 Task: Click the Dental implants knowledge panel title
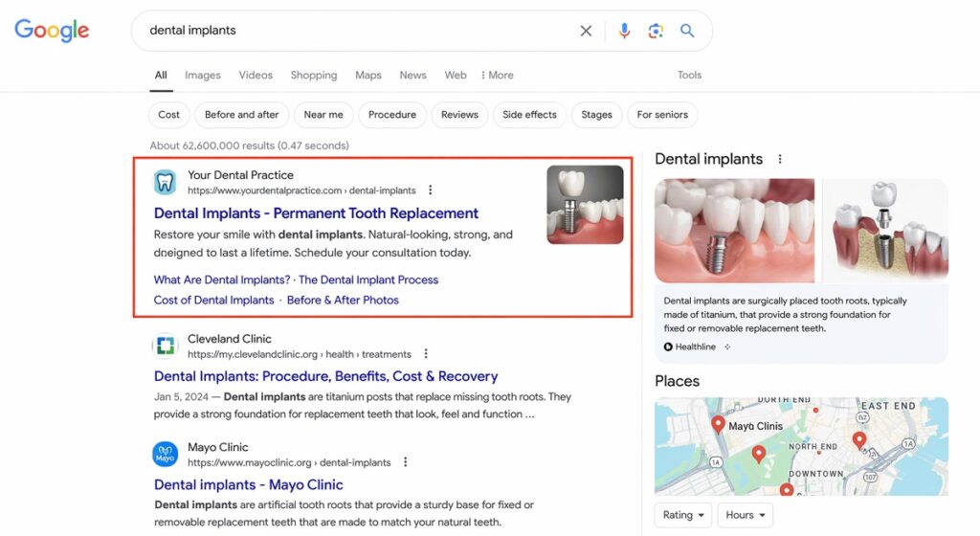(x=709, y=159)
